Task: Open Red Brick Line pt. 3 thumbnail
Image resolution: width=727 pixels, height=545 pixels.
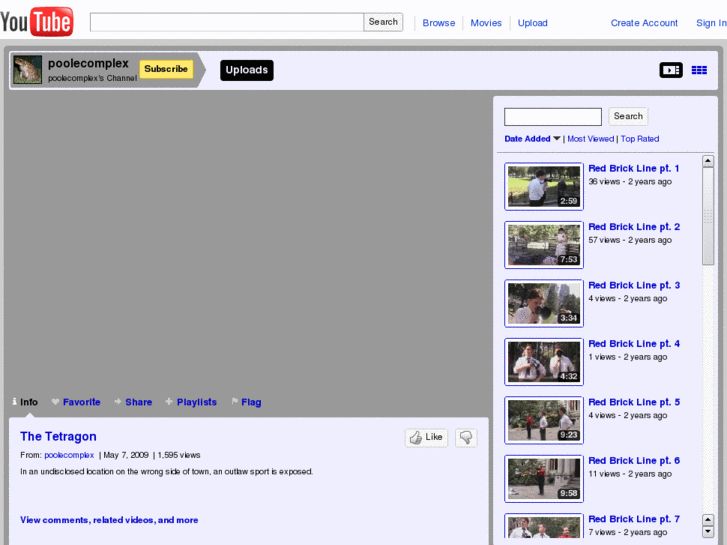Action: [x=544, y=303]
